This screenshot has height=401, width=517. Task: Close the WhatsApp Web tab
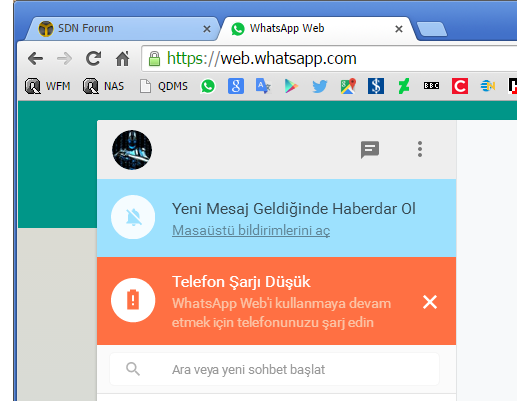pyautogui.click(x=399, y=29)
